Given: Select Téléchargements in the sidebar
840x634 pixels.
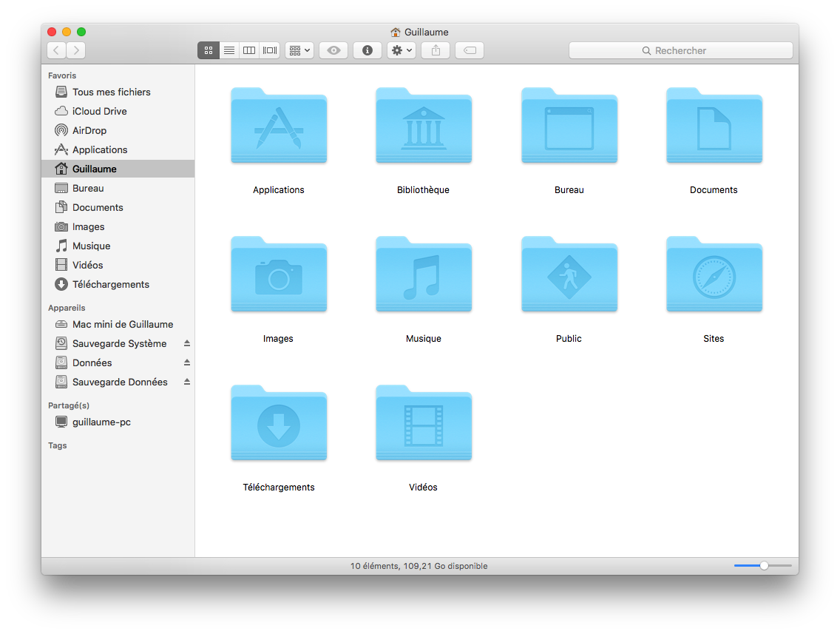Looking at the screenshot, I should click(110, 284).
